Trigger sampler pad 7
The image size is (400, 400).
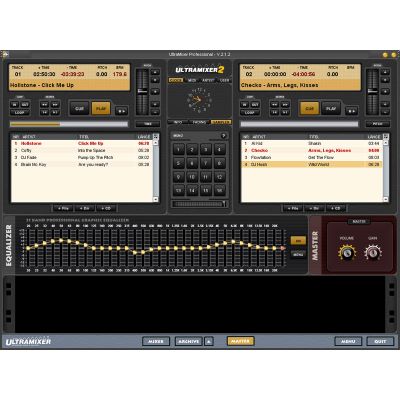point(206,163)
